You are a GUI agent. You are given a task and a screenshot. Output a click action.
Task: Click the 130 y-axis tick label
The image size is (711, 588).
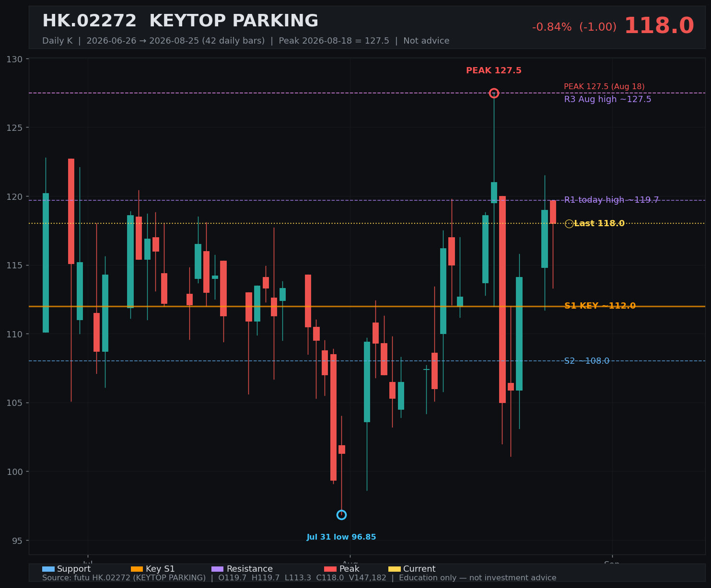point(15,59)
